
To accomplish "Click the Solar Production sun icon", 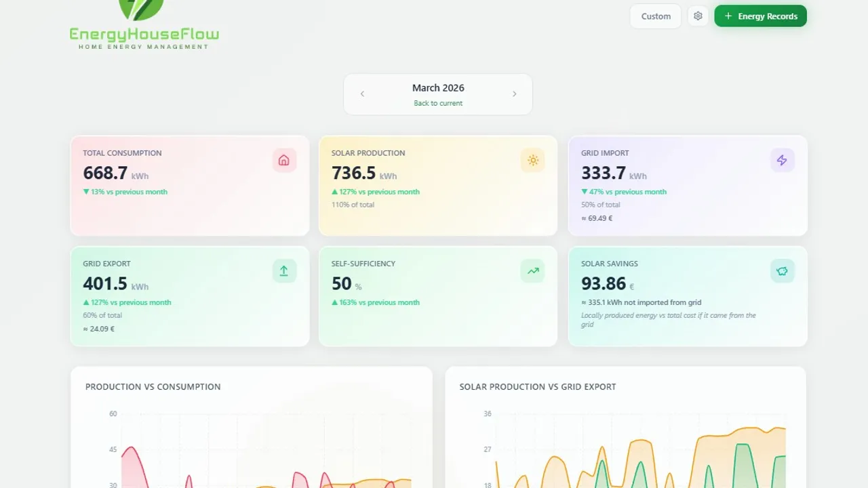I will [533, 161].
